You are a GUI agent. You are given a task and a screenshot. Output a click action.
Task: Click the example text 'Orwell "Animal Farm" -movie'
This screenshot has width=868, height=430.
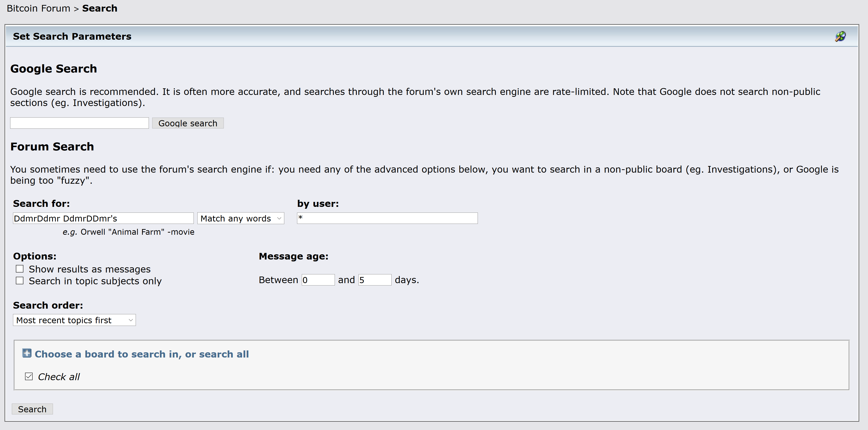coord(138,232)
